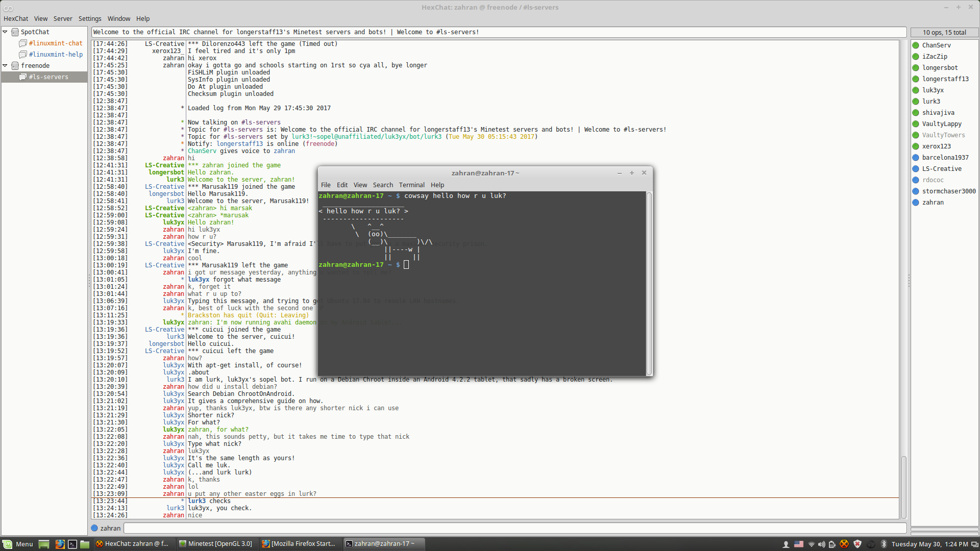Image resolution: width=980 pixels, height=551 pixels.
Task: Select user LS-Creative in the user list
Action: click(x=942, y=169)
